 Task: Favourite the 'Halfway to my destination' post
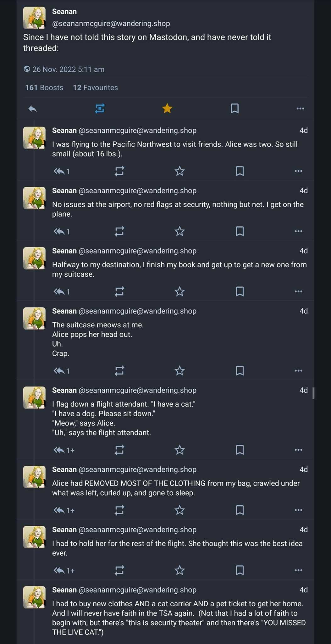[x=179, y=291]
